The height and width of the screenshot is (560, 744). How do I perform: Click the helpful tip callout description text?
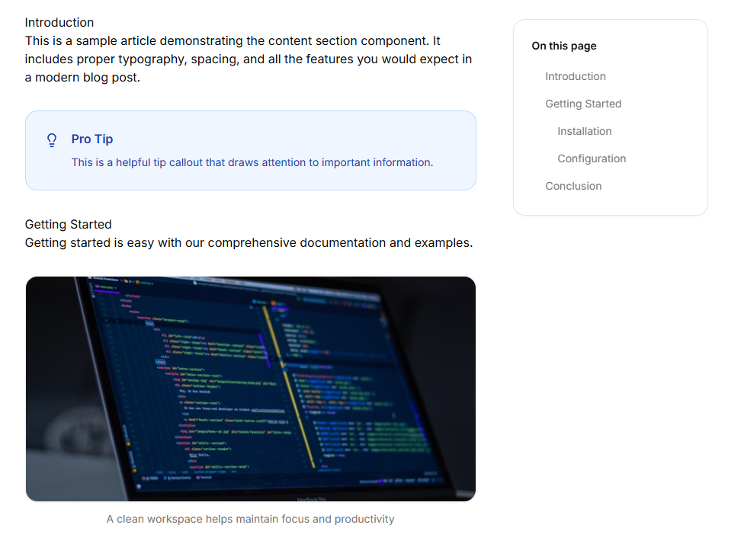coord(252,162)
